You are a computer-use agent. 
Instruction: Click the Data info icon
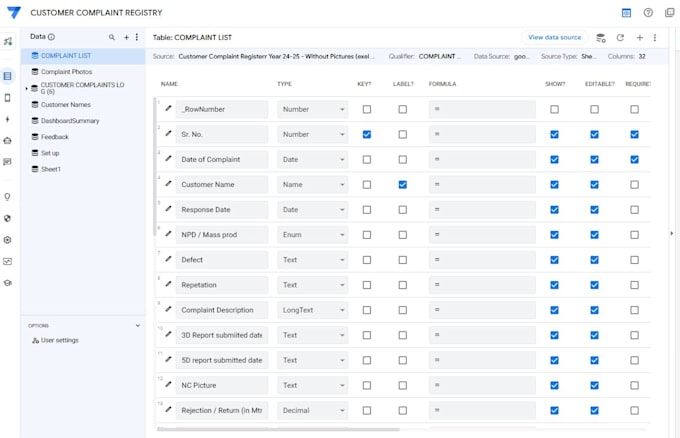tap(51, 37)
